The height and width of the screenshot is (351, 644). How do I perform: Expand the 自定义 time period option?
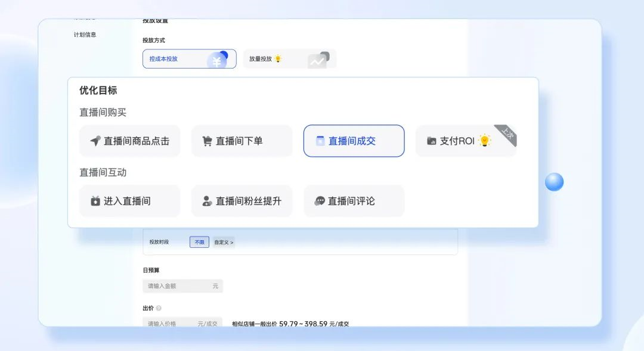tap(224, 242)
